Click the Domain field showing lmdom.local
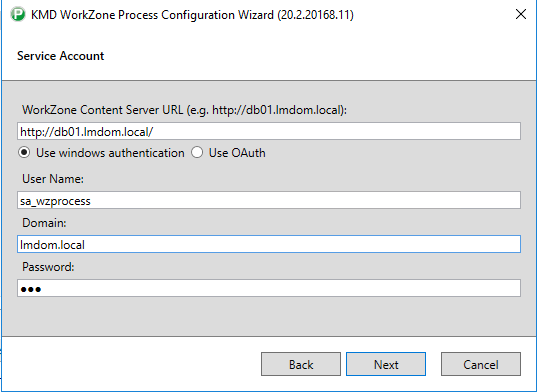 (269, 244)
